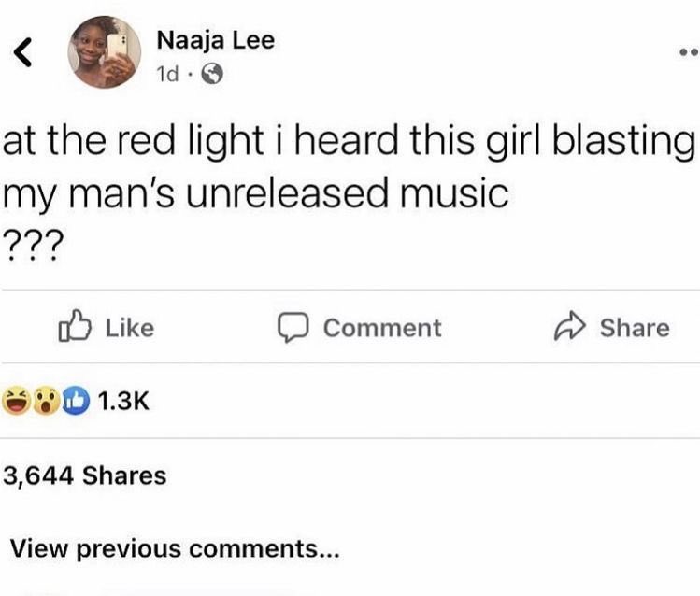Screen dimensions: 700x596
Task: Tap the Comment button label
Action: click(382, 328)
